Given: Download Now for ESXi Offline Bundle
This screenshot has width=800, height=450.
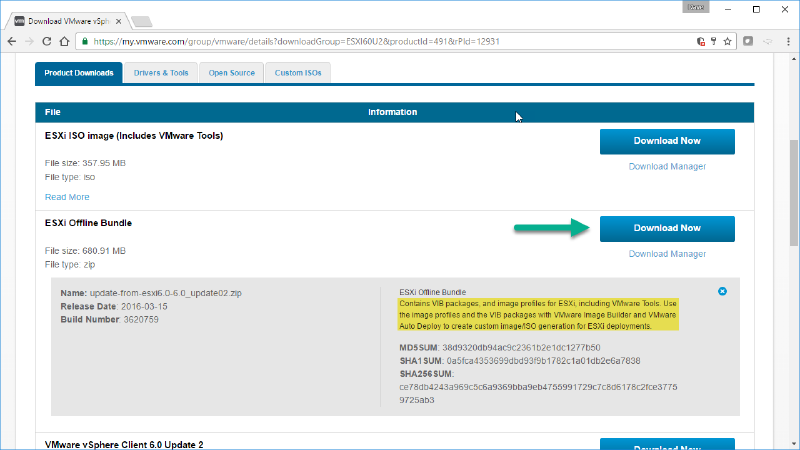Looking at the screenshot, I should [667, 229].
